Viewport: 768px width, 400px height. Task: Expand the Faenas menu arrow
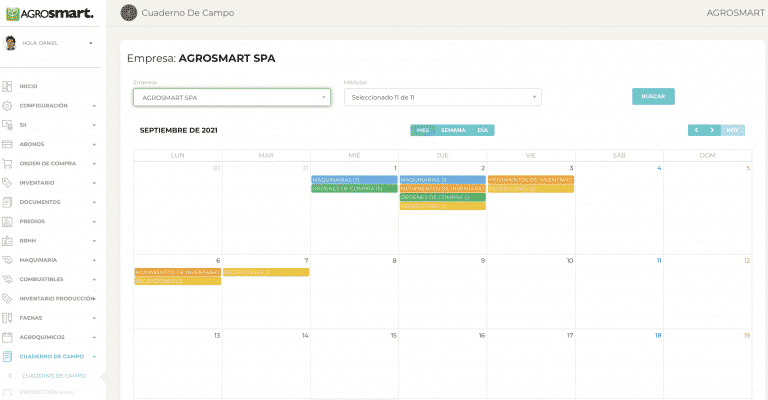[94, 318]
